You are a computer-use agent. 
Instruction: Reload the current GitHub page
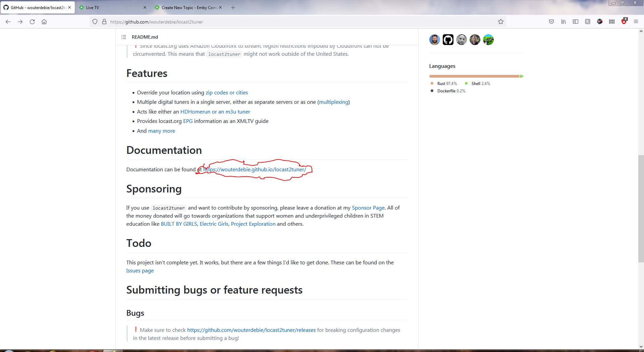(x=32, y=21)
